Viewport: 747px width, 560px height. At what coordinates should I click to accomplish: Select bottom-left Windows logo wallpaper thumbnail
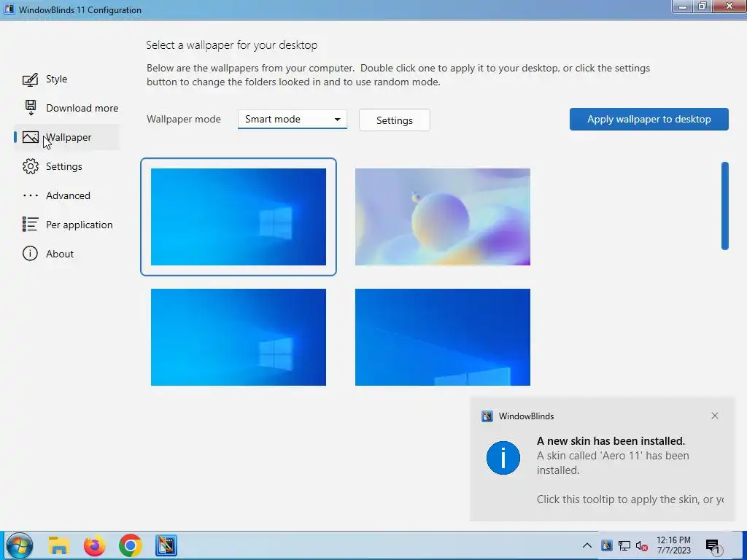point(239,337)
